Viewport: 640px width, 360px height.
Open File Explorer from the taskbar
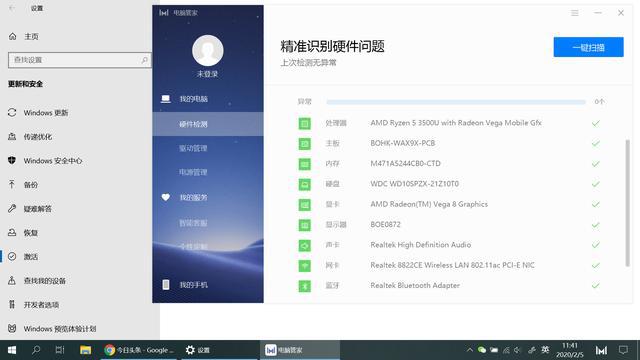click(x=85, y=350)
